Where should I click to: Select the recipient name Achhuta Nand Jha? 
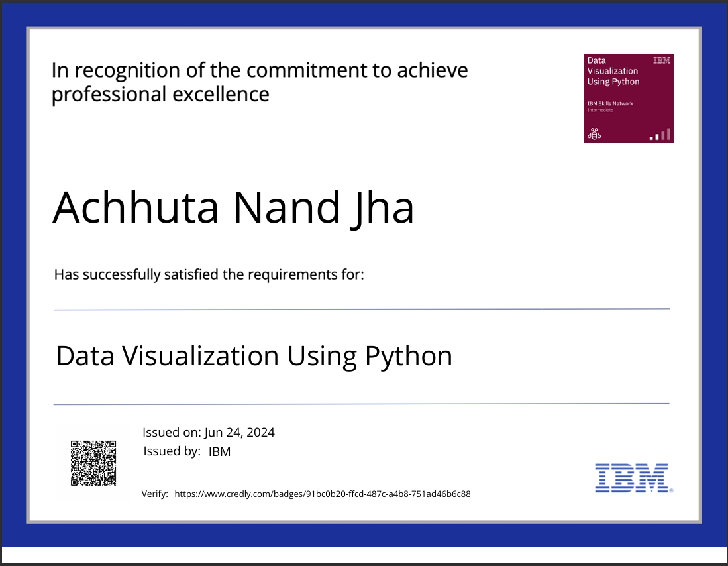[x=233, y=207]
